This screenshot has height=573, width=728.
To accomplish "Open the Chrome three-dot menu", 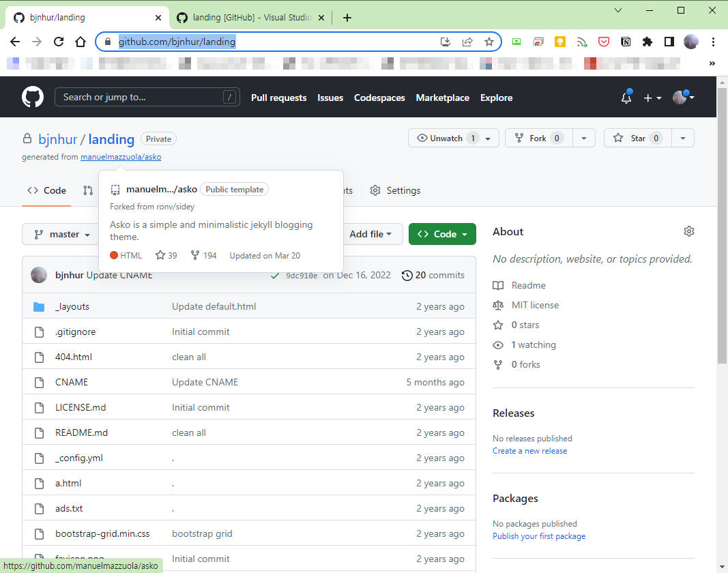I will [x=713, y=42].
